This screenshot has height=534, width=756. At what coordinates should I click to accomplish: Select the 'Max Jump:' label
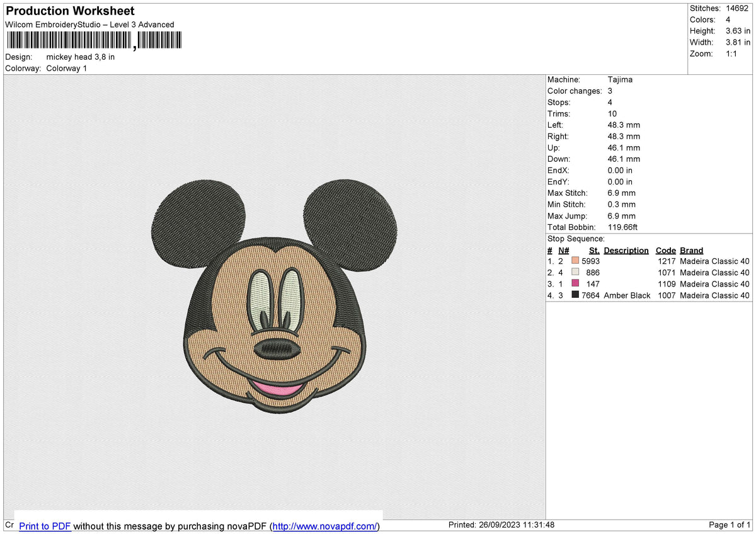pyautogui.click(x=567, y=215)
